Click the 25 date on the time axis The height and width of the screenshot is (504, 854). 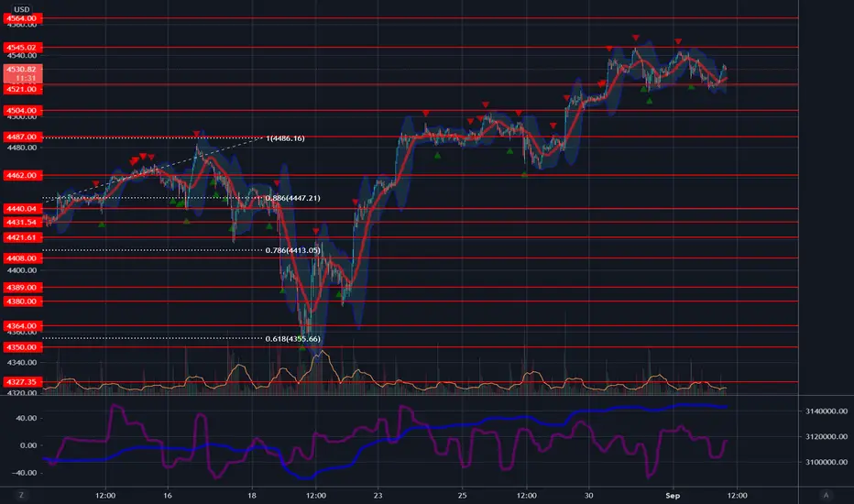point(462,496)
